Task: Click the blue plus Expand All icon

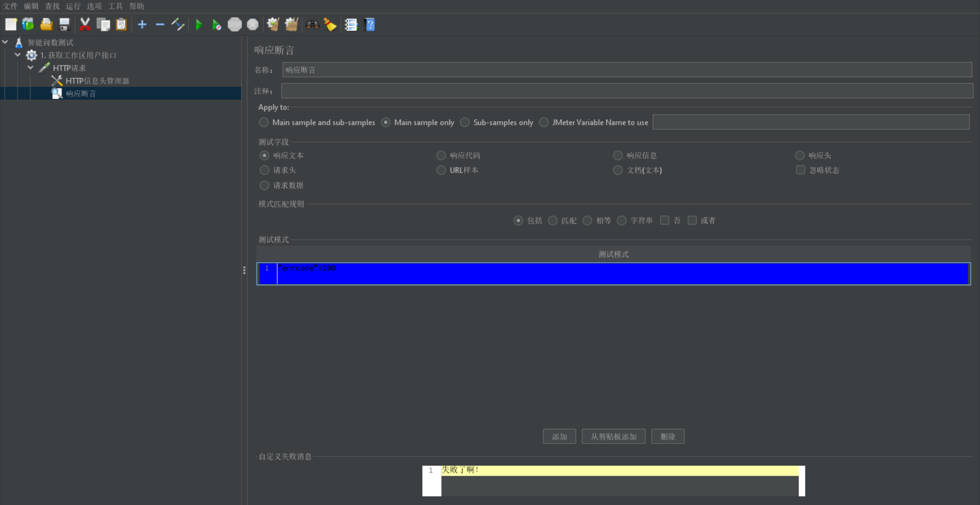Action: click(142, 25)
